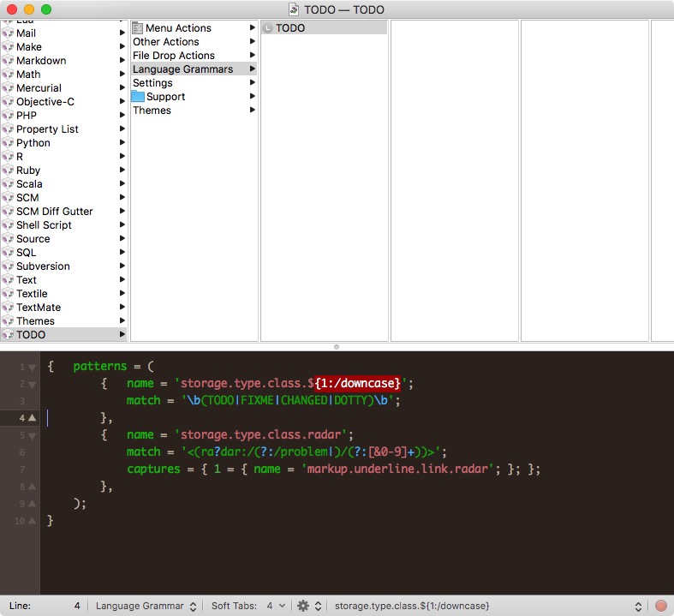Click the Ruby bundle icon
Viewport: 674px width, 616px height.
[8, 170]
